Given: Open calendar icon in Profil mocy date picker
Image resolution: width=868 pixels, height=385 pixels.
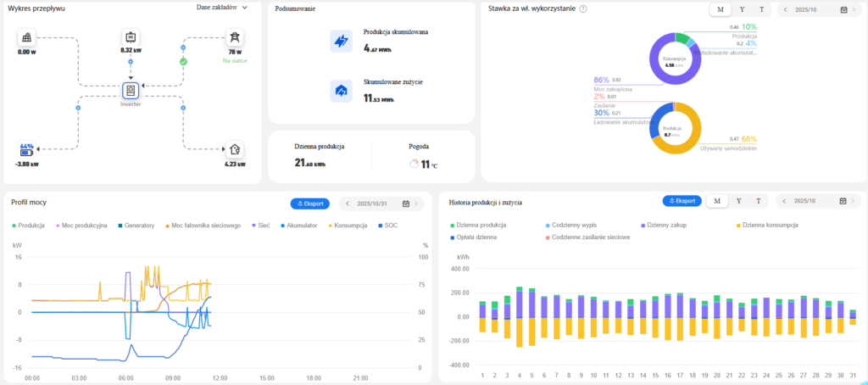Looking at the screenshot, I should [406, 204].
